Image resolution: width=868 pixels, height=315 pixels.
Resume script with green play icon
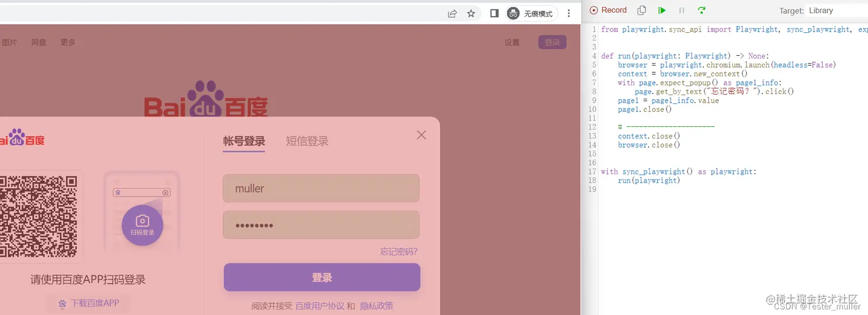[x=662, y=10]
